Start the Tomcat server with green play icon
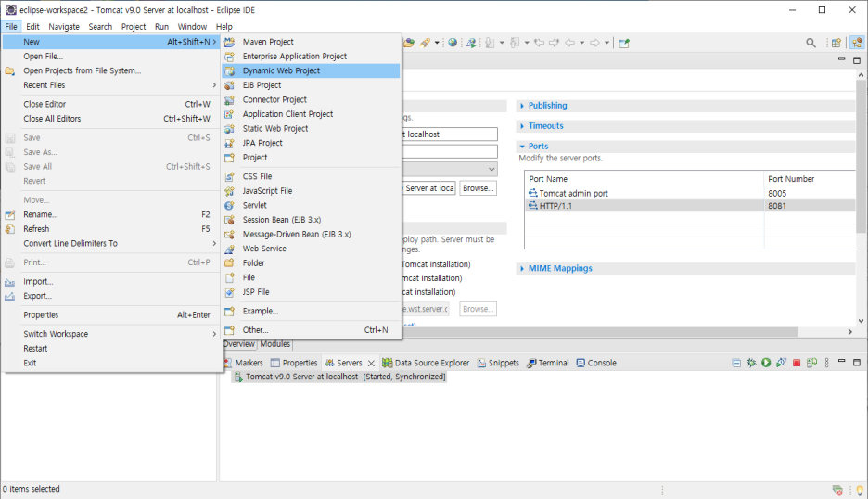 pyautogui.click(x=766, y=363)
